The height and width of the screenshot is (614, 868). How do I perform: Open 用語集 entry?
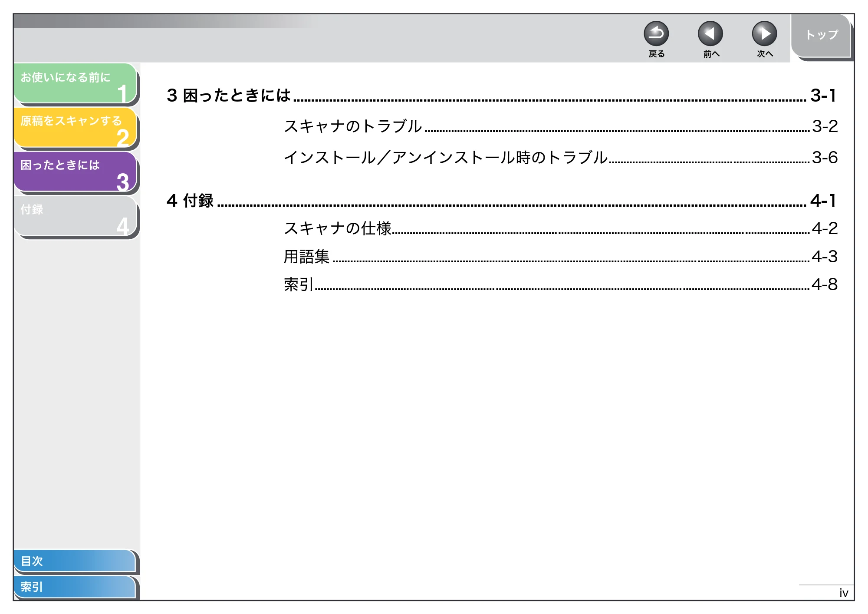point(307,257)
